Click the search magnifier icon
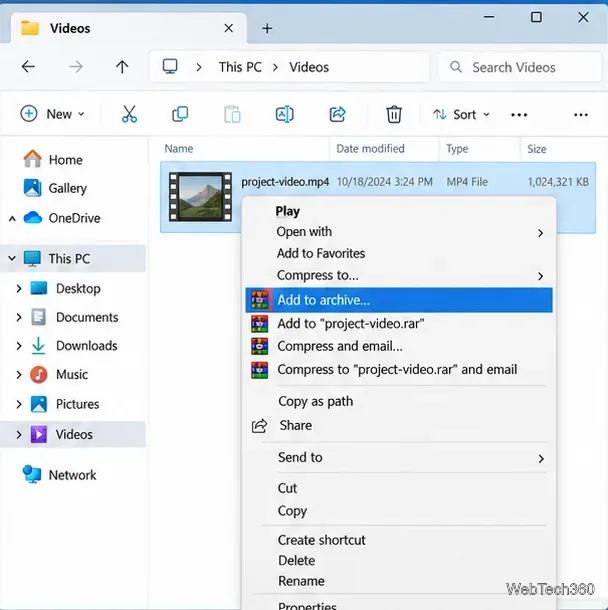The image size is (608, 610). tap(456, 67)
